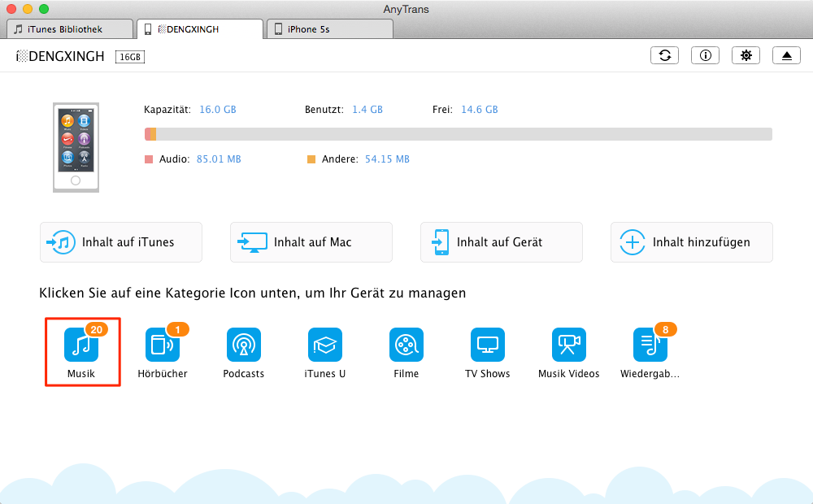The image size is (813, 504).
Task: Click Inhalt auf Gerät button
Action: point(502,242)
